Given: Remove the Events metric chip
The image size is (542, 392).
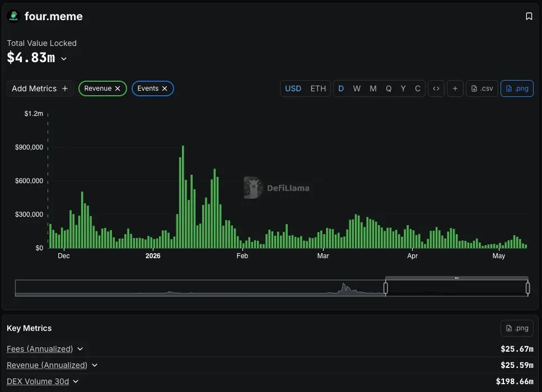Looking at the screenshot, I should (x=165, y=88).
